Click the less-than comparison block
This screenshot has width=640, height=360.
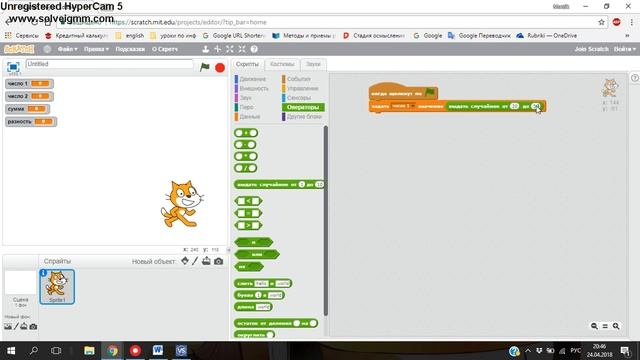tap(248, 201)
